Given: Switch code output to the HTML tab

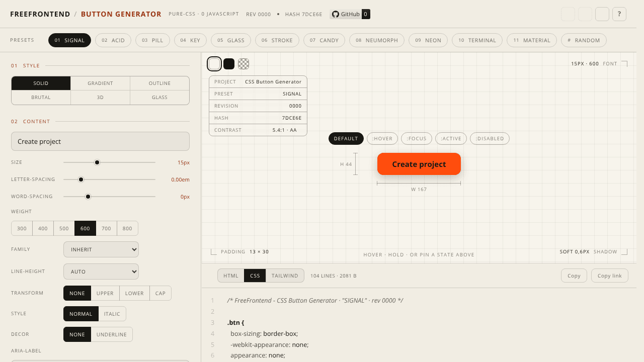Looking at the screenshot, I should tap(231, 276).
